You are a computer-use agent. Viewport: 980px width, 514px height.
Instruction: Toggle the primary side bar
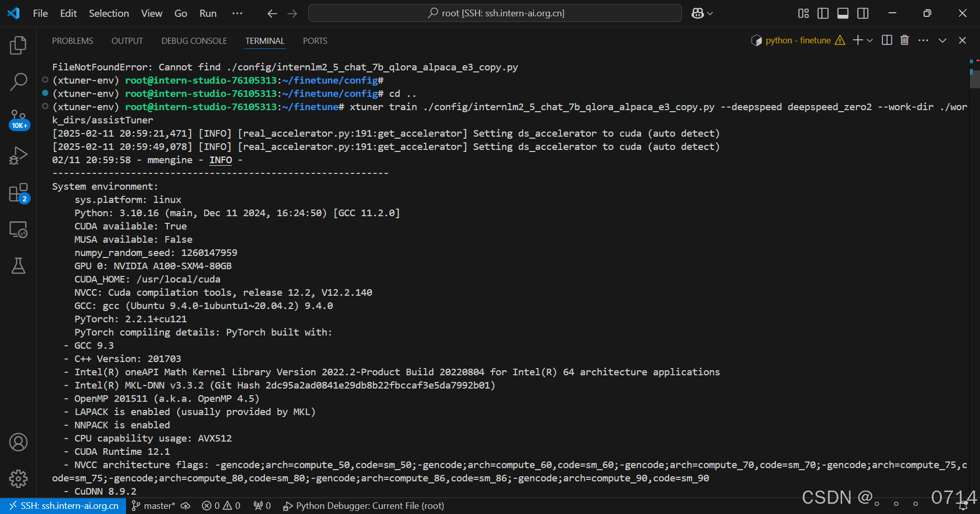tap(823, 13)
